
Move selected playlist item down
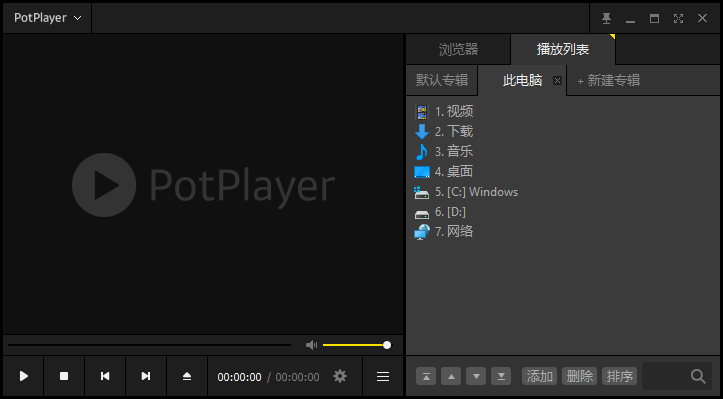(476, 376)
